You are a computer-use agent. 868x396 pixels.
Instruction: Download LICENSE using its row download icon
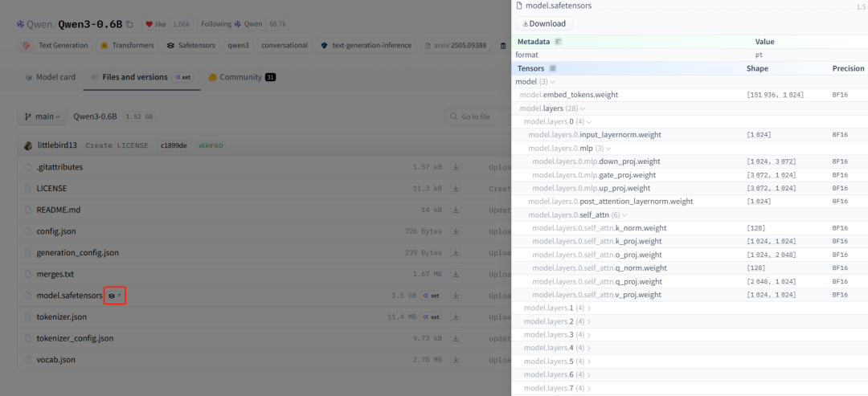click(x=456, y=189)
